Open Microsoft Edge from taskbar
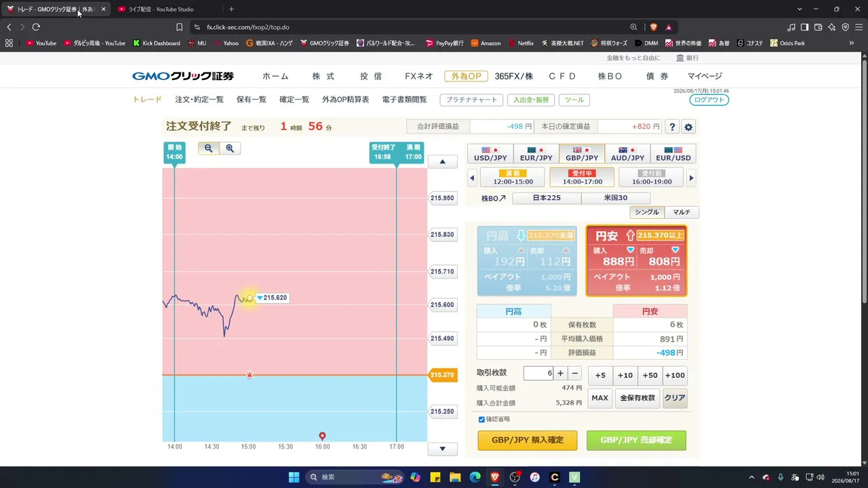 [x=475, y=477]
